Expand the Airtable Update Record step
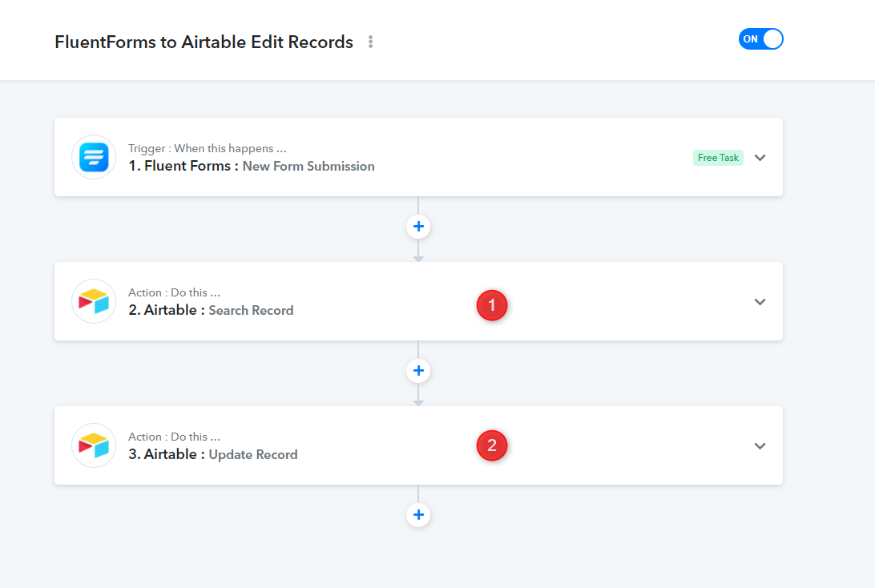Image resolution: width=875 pixels, height=588 pixels. 760,445
